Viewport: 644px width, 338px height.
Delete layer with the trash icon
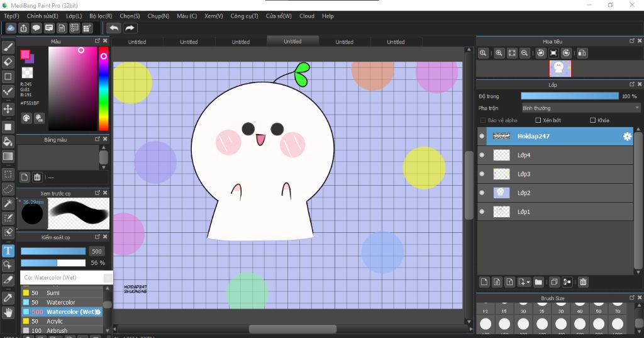pyautogui.click(x=583, y=282)
